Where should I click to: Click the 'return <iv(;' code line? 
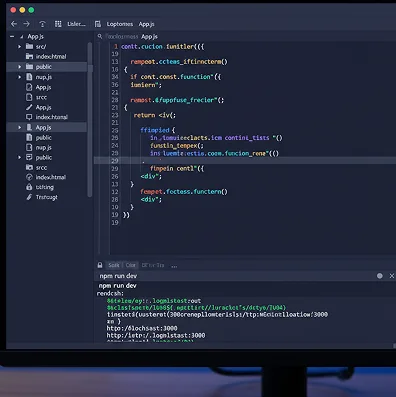[x=155, y=115]
